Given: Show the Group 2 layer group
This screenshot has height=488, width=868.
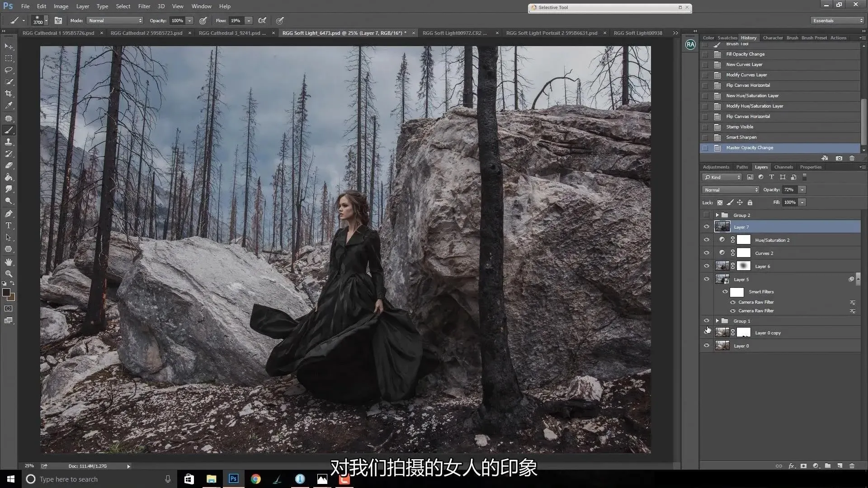Looking at the screenshot, I should (707, 215).
